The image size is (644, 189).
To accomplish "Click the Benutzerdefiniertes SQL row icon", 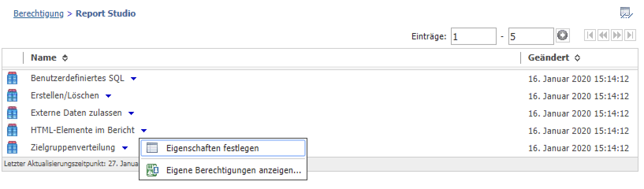I will coord(12,78).
